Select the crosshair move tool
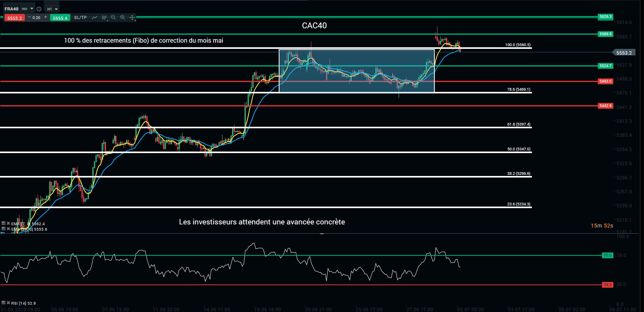The image size is (644, 312). pyautogui.click(x=132, y=17)
